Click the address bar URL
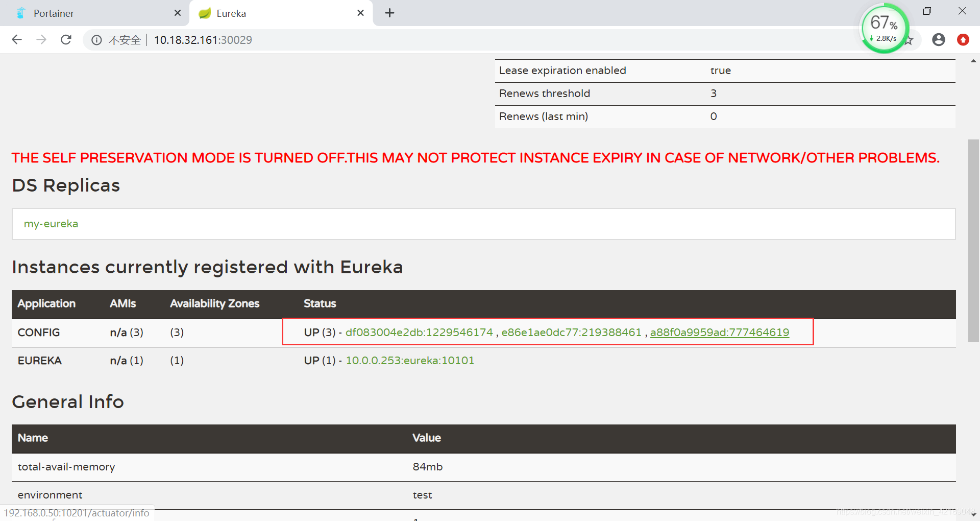This screenshot has height=521, width=980. click(203, 40)
